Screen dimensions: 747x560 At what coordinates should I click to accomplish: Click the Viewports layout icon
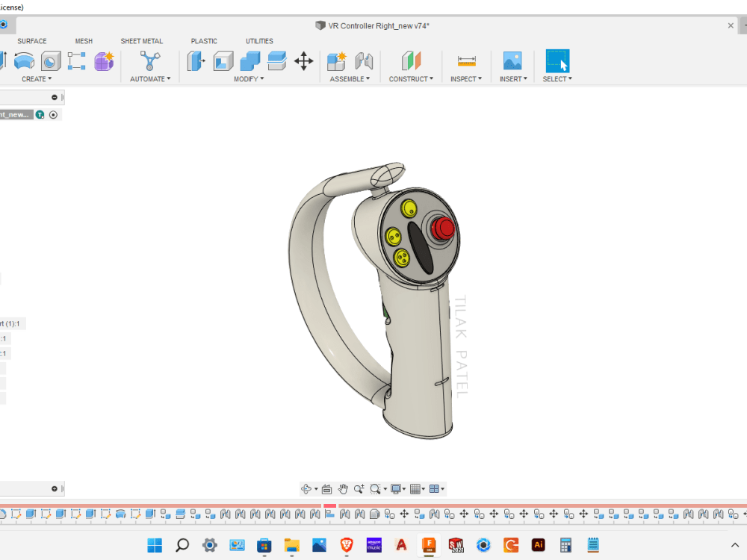[x=434, y=488]
